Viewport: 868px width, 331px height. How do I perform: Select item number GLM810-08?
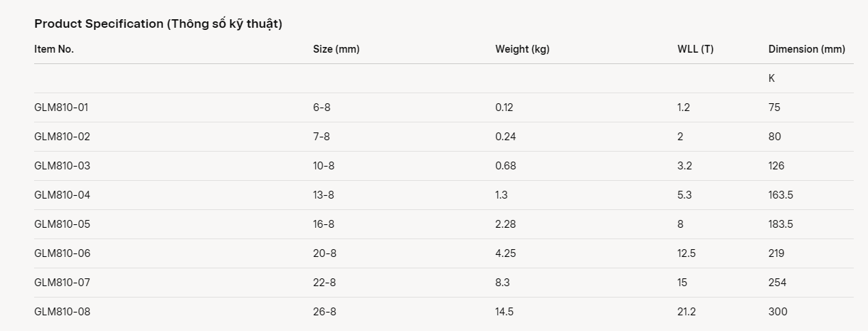[x=63, y=312]
